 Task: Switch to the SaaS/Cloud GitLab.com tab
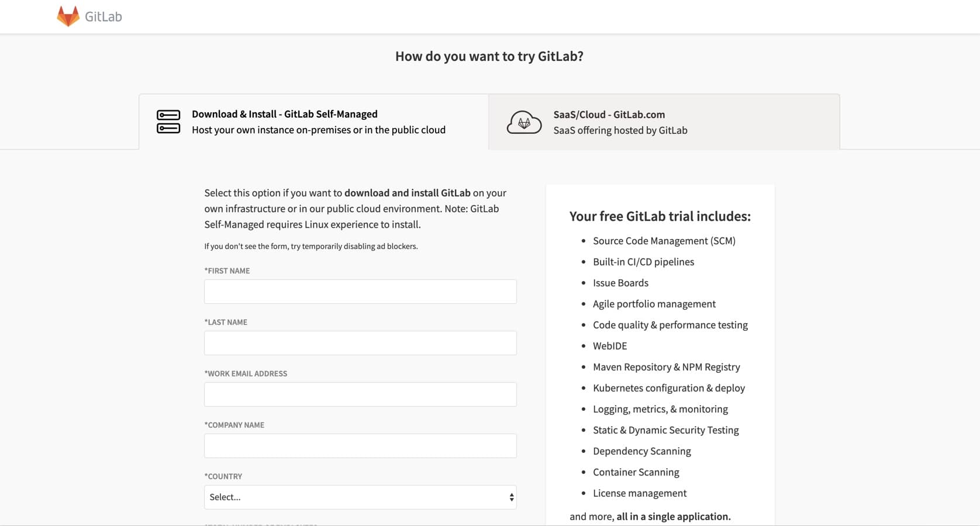pos(664,122)
